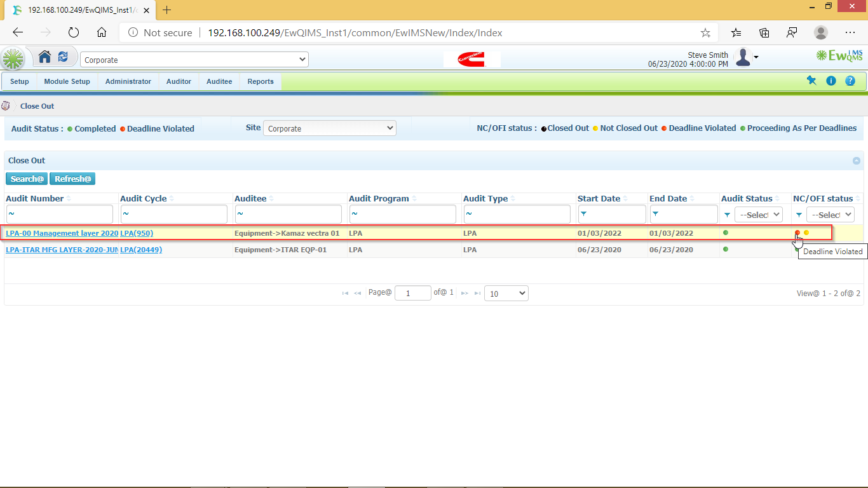The height and width of the screenshot is (488, 868).
Task: Open the help question mark icon
Action: [850, 81]
